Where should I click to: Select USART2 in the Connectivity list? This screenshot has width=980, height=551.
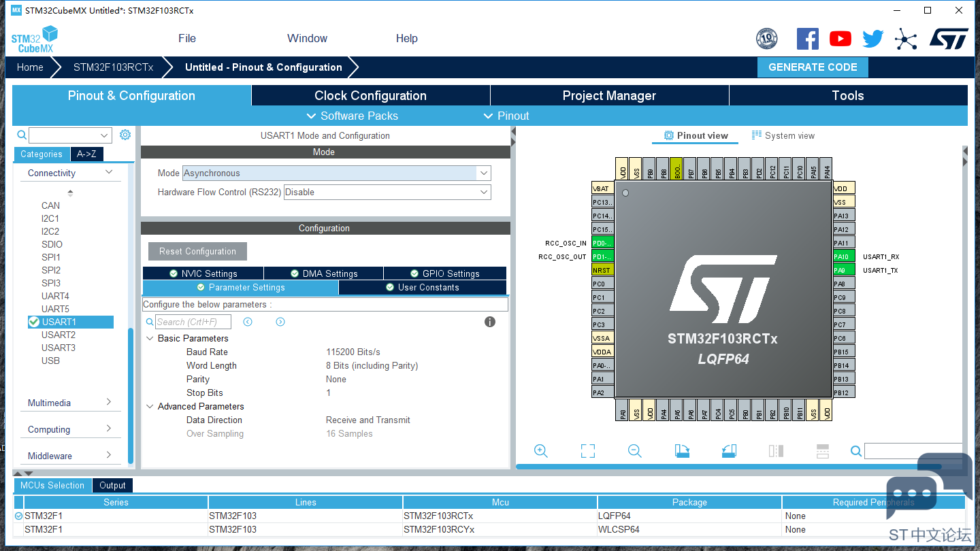[59, 335]
